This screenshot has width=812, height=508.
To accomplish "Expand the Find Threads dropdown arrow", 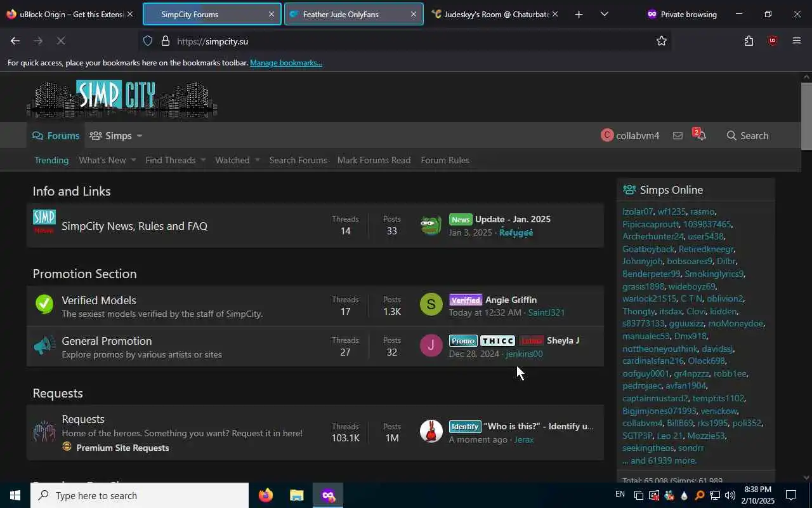I will coord(203,160).
